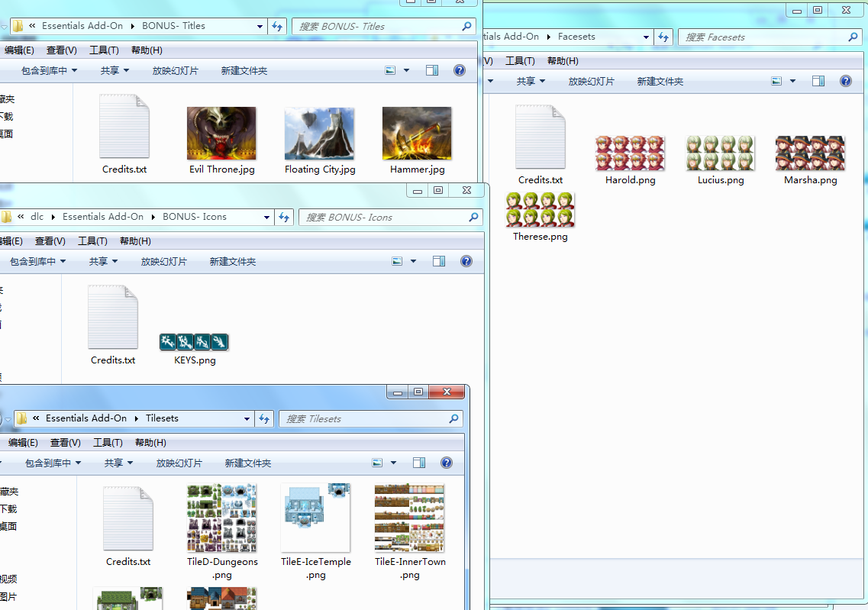Expand view options arrow in Facesets window
The height and width of the screenshot is (610, 868).
pos(792,82)
